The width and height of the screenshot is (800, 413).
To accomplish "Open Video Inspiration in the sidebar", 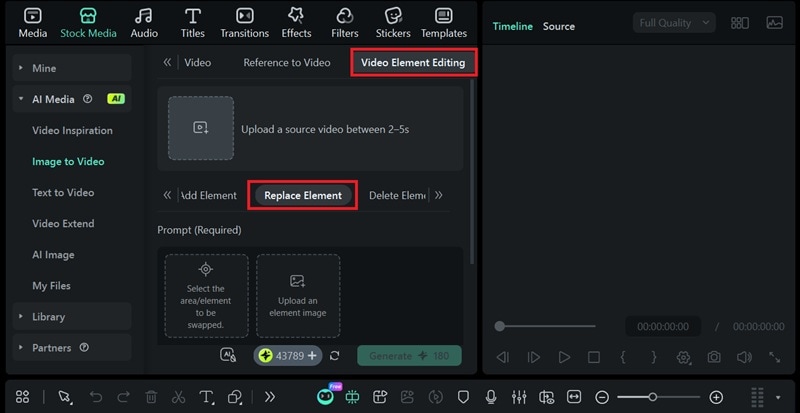I will point(72,130).
